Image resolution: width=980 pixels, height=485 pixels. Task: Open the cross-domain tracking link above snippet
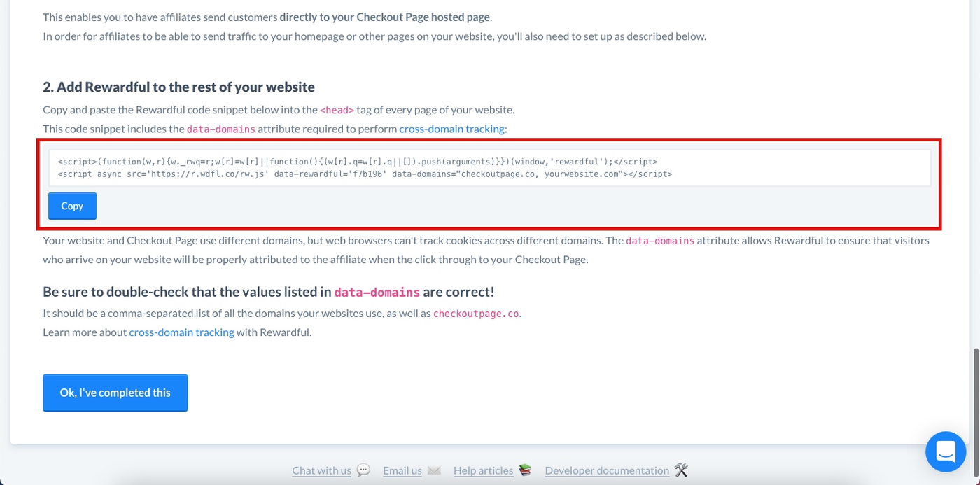tap(451, 129)
